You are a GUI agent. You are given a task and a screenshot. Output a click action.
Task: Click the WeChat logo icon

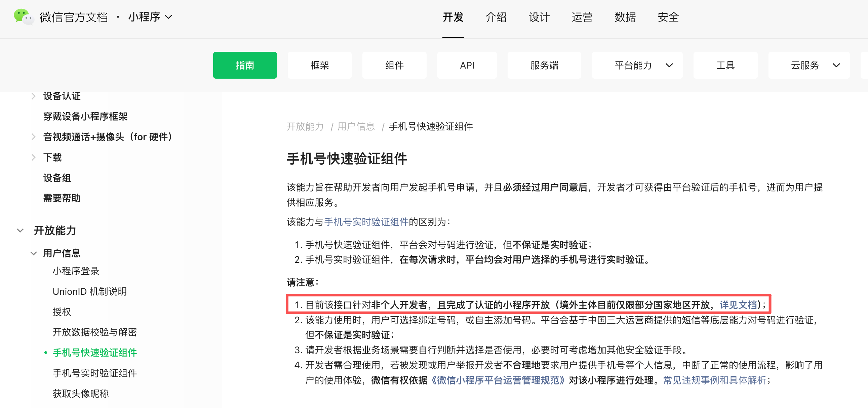[23, 16]
